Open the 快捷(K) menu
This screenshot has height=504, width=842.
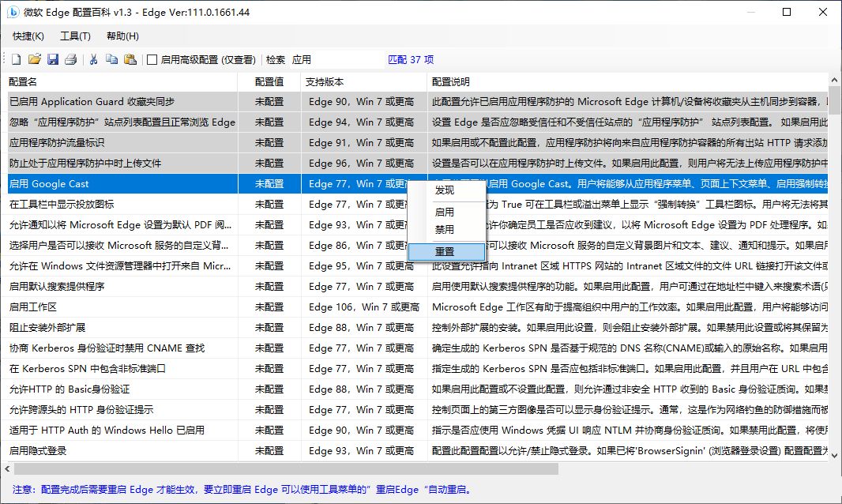coord(27,36)
